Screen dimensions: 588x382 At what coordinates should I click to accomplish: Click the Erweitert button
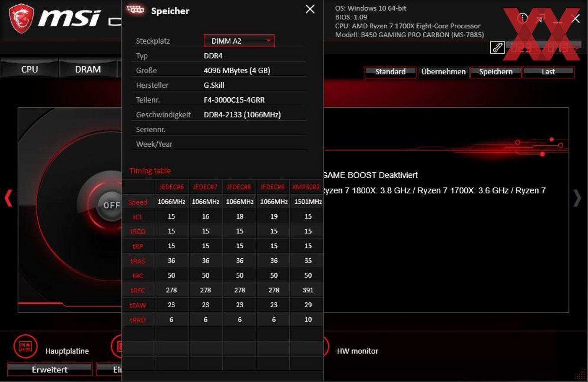pos(50,369)
